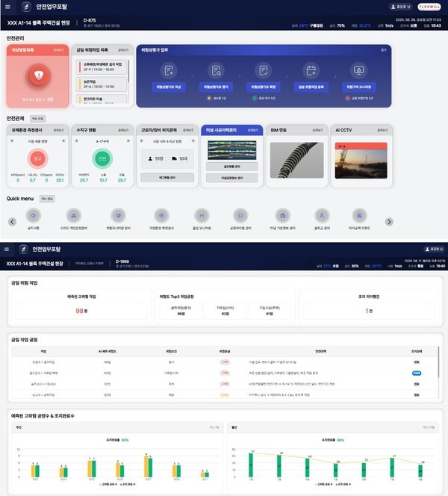Viewport: 448px width, 496px height.
Task: Click menu edit button beside Quick menu heading
Action: 47,199
